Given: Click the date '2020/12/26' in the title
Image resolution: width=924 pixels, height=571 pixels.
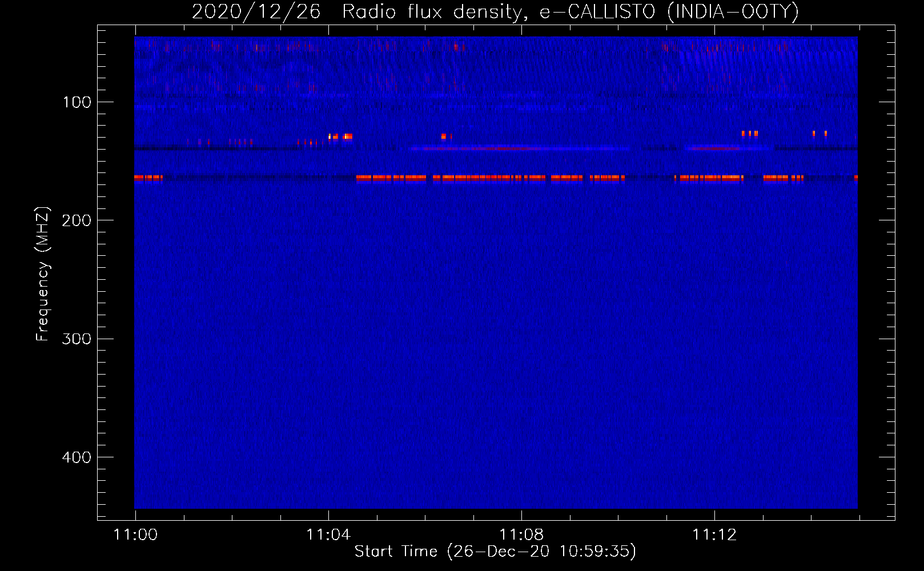Looking at the screenshot, I should 256,12.
